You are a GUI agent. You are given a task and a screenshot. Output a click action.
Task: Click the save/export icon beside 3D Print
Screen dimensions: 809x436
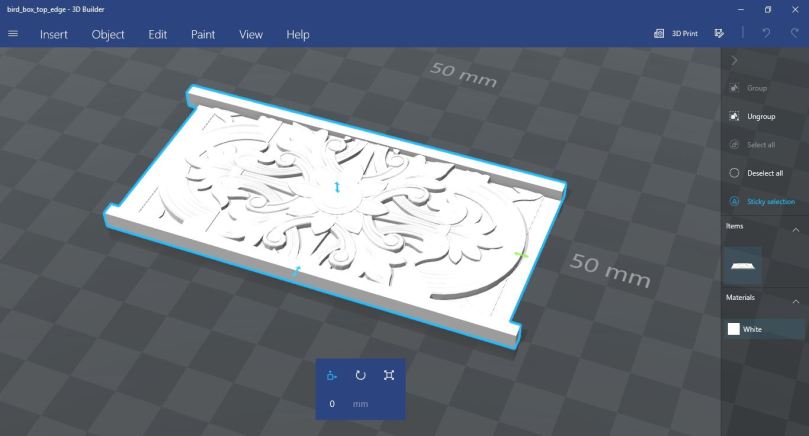click(719, 34)
